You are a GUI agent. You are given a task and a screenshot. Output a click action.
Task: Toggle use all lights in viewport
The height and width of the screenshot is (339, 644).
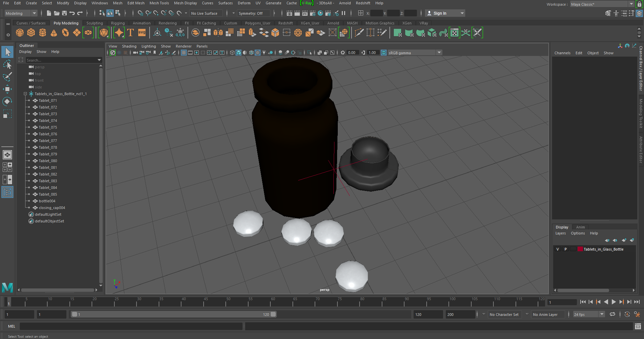click(x=264, y=53)
